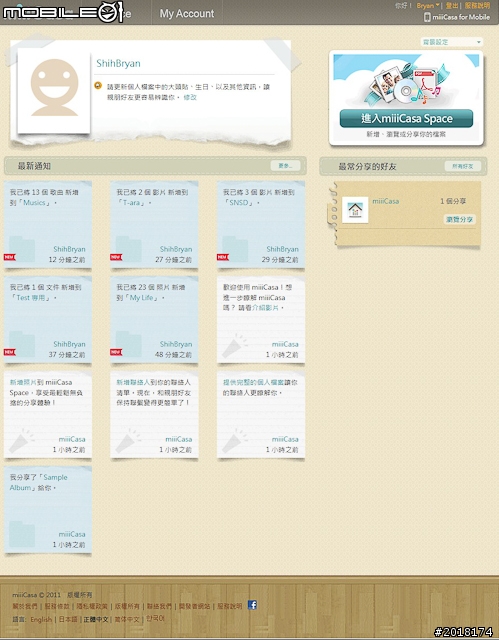Click the 介紹影片 intro video link
Image resolution: width=499 pixels, height=640 pixels.
click(x=265, y=308)
